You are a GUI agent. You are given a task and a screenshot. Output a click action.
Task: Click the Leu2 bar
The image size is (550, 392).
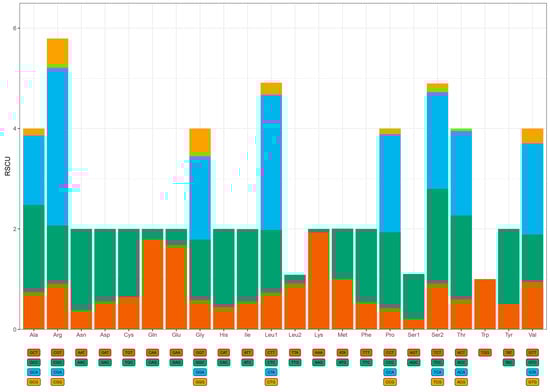point(295,302)
